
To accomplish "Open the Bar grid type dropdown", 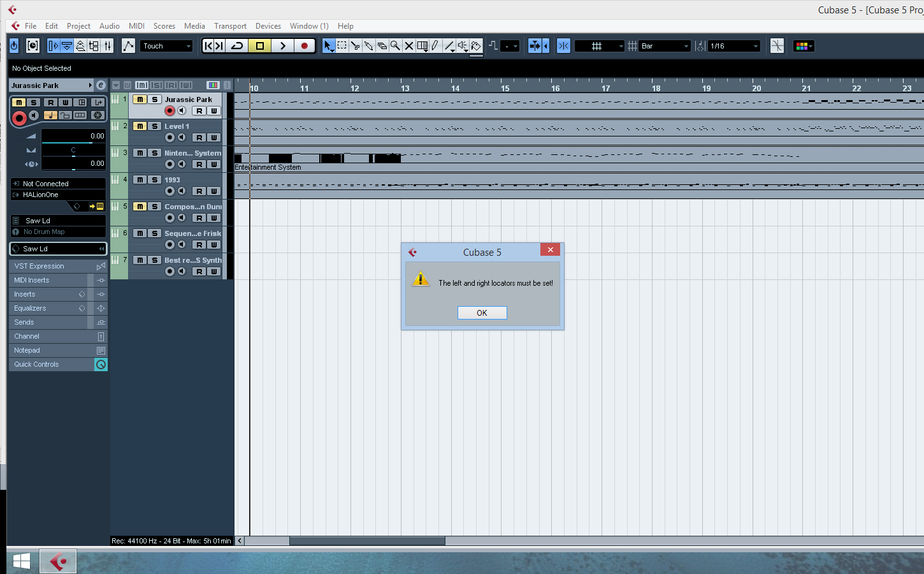I will pos(665,46).
